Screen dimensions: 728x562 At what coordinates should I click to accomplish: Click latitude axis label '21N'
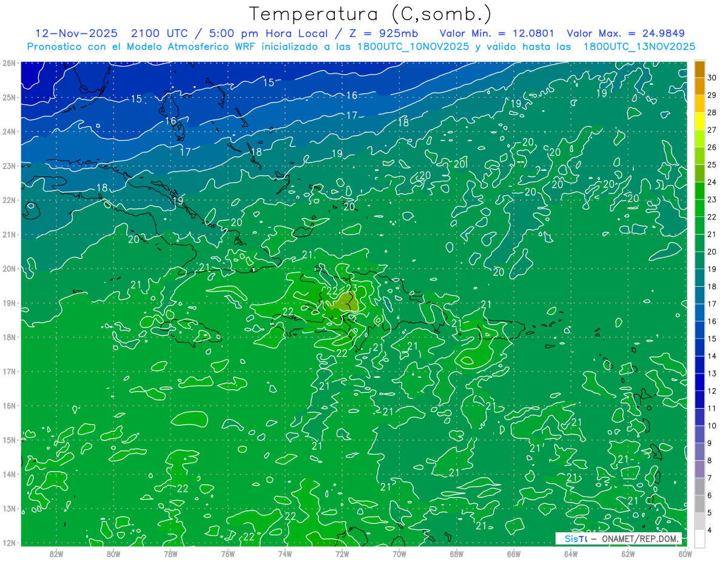[x=8, y=235]
